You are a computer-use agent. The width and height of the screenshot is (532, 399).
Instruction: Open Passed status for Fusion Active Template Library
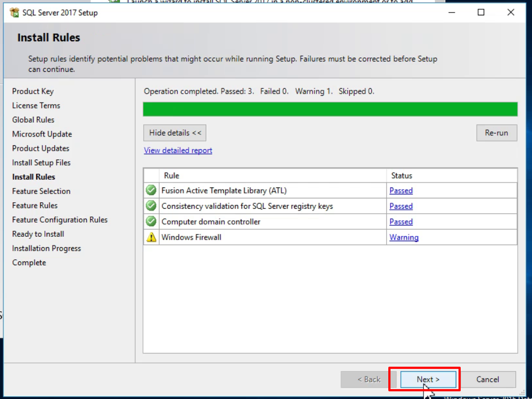401,191
